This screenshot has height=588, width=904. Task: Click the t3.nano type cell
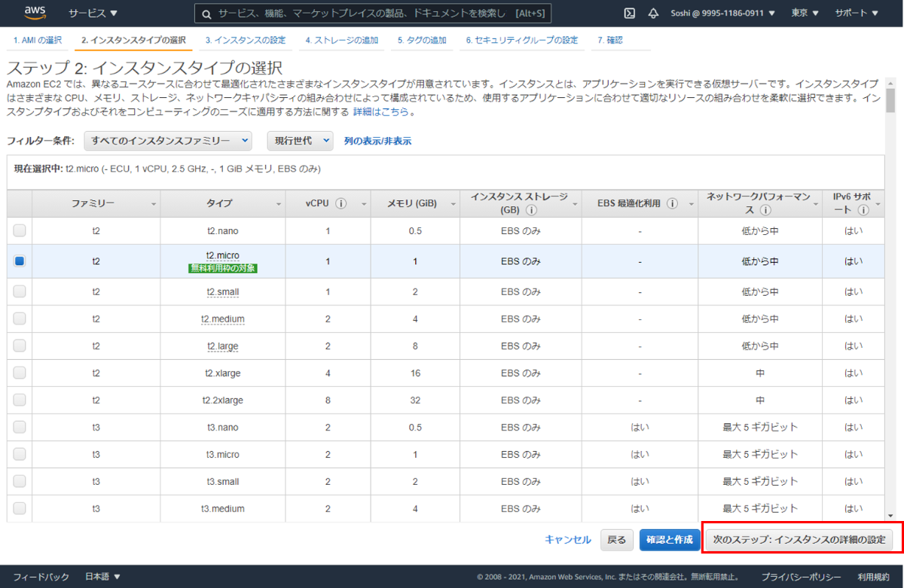[x=223, y=427]
